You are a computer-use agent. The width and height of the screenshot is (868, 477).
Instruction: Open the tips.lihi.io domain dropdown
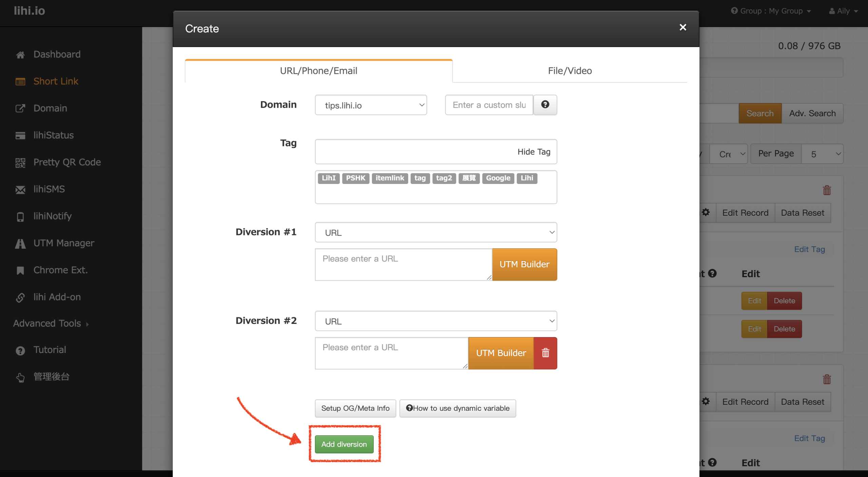click(x=371, y=105)
